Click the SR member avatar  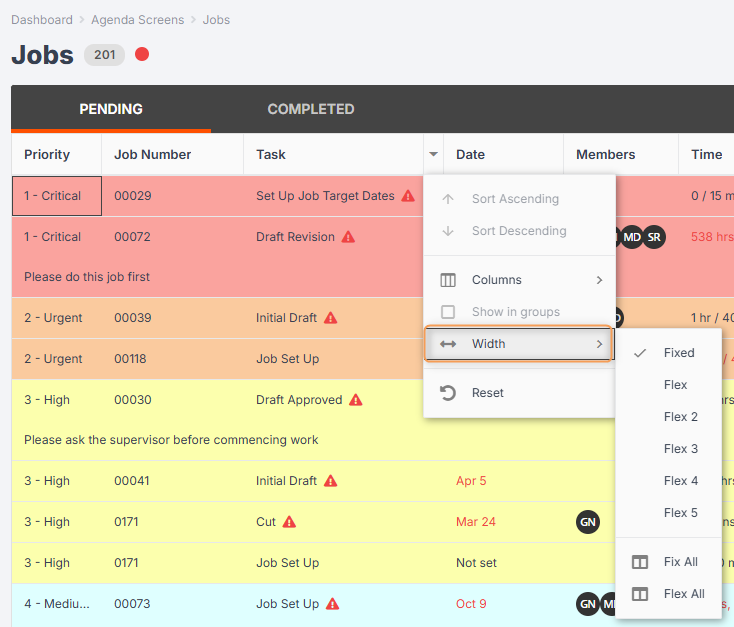point(654,237)
